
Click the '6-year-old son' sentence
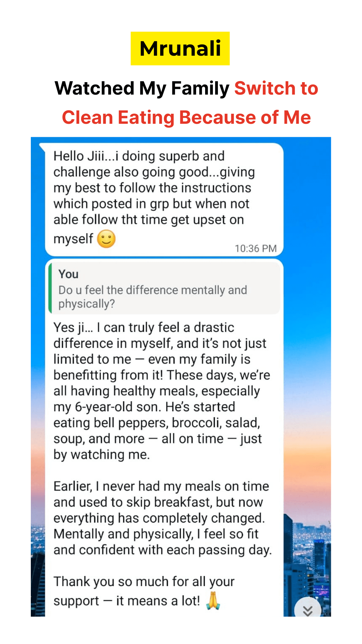click(x=144, y=407)
